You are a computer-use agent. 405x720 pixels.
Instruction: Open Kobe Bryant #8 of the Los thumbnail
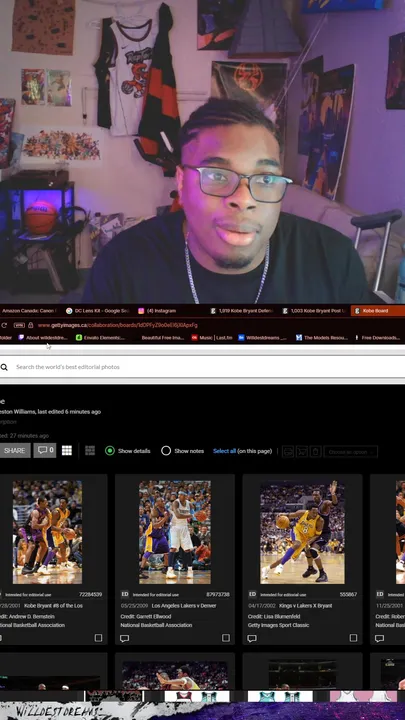(x=47, y=532)
